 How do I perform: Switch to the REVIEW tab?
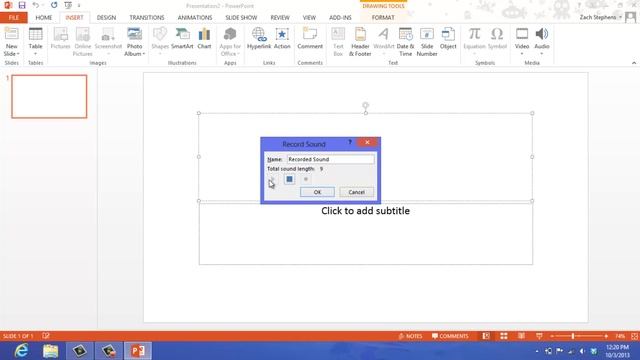tap(280, 18)
